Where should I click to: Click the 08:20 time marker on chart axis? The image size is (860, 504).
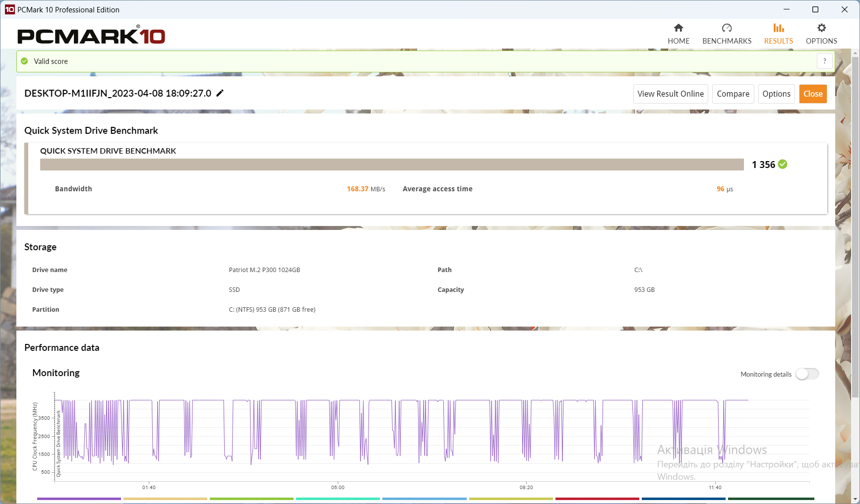click(x=526, y=487)
